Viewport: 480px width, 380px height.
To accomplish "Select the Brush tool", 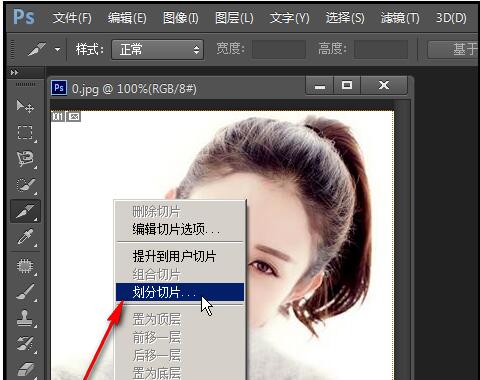I will (x=26, y=292).
